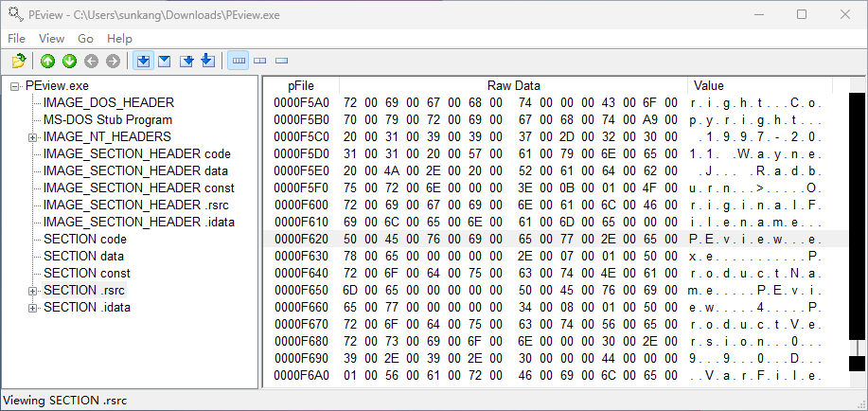This screenshot has width=868, height=411.
Task: Click the Raw Data column header
Action: [513, 85]
